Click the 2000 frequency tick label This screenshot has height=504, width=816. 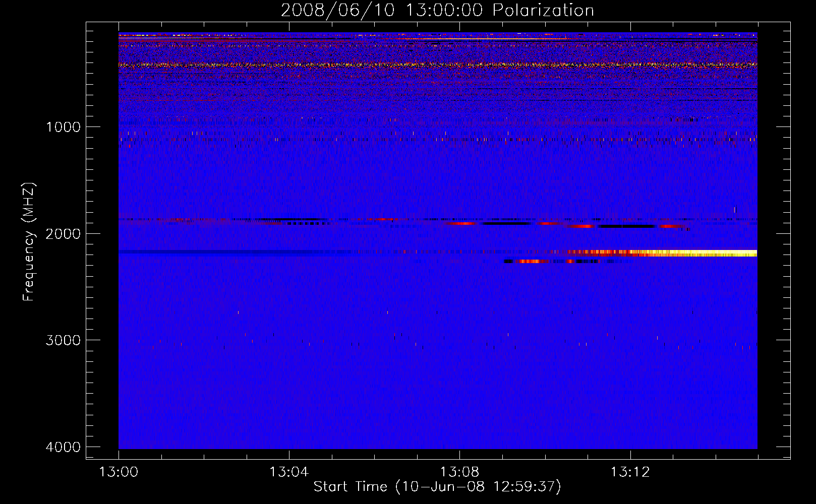(x=63, y=234)
